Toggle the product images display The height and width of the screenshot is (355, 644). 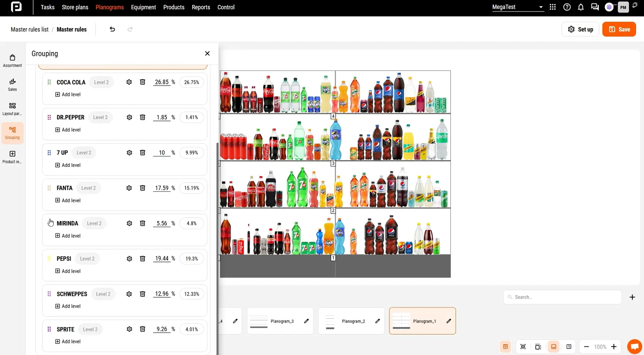[x=554, y=347]
